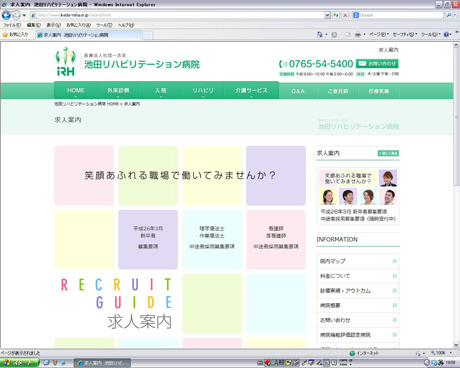Click the IRH hospital logo
460x368 pixels.
click(x=66, y=62)
